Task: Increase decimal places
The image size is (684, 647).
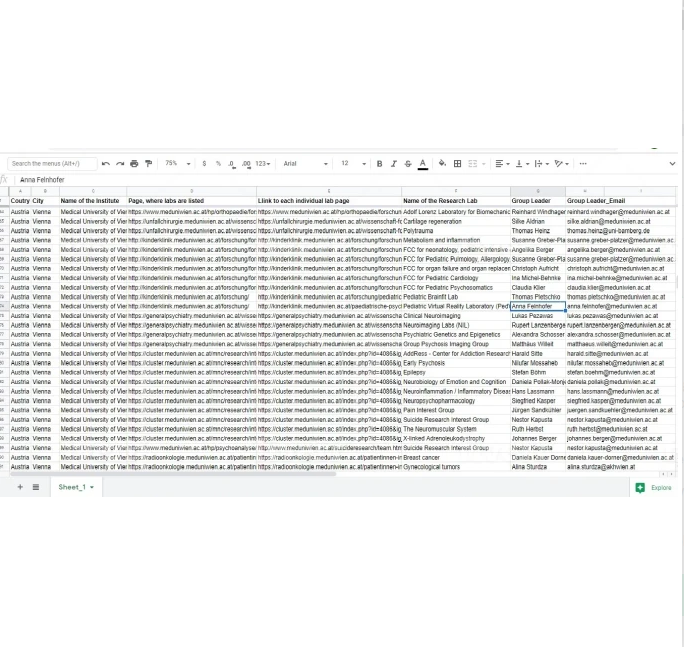Action: (246, 164)
